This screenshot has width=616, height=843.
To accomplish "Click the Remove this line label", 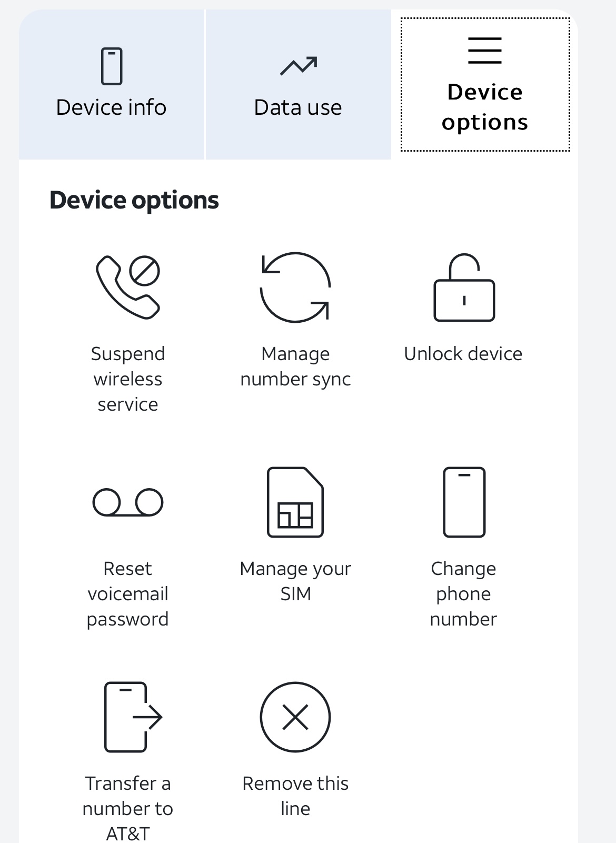I will click(295, 796).
